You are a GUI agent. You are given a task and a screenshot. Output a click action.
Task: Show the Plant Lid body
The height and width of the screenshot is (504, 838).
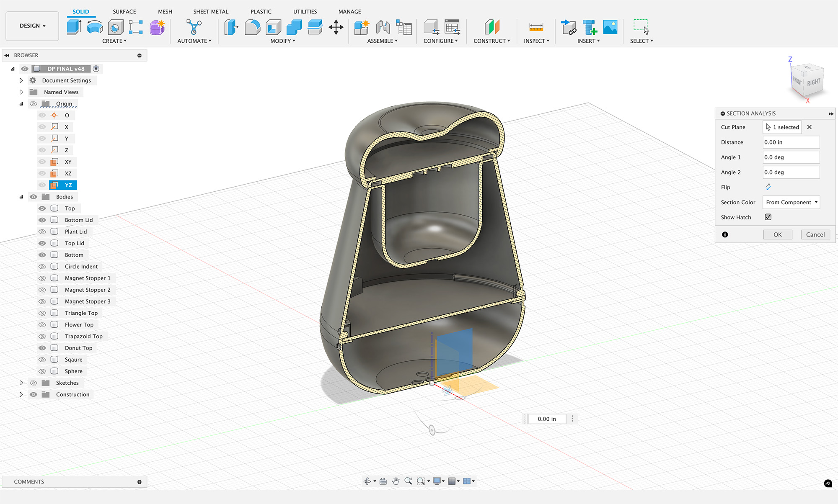pos(42,231)
